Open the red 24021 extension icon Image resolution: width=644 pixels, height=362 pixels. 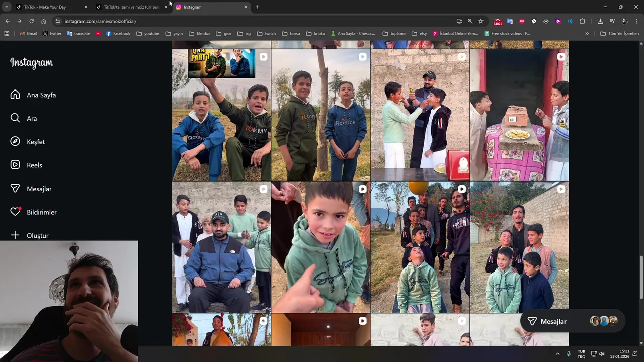pyautogui.click(x=498, y=22)
